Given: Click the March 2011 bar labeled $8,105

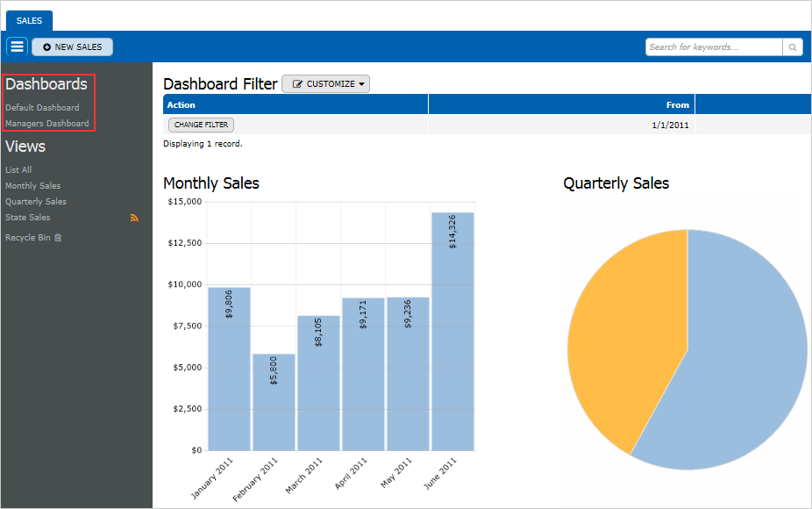Looking at the screenshot, I should (318, 383).
